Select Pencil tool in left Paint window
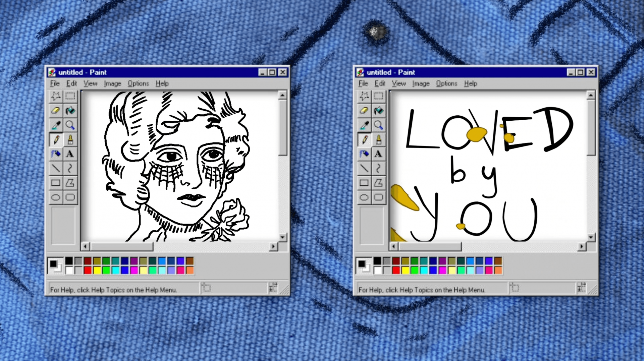 (56, 140)
